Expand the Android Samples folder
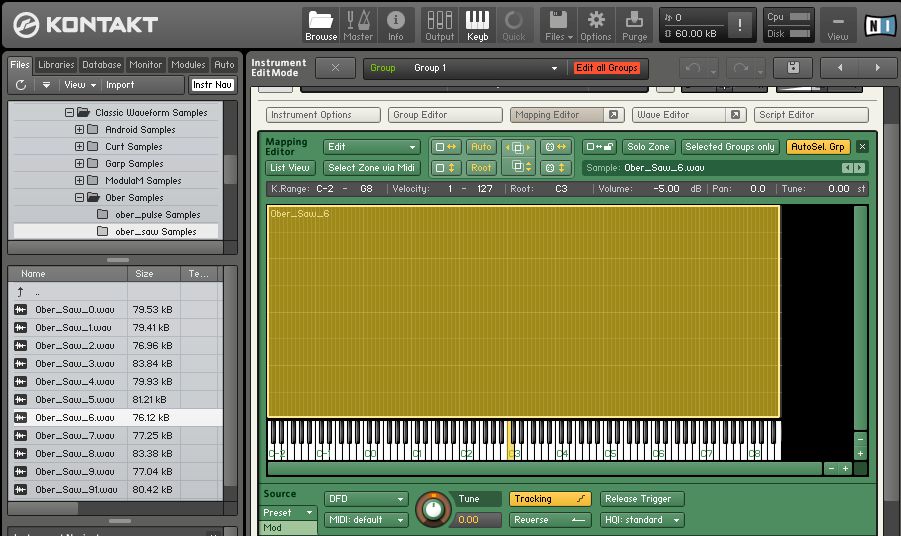Screen dimensions: 901x536 (79, 130)
